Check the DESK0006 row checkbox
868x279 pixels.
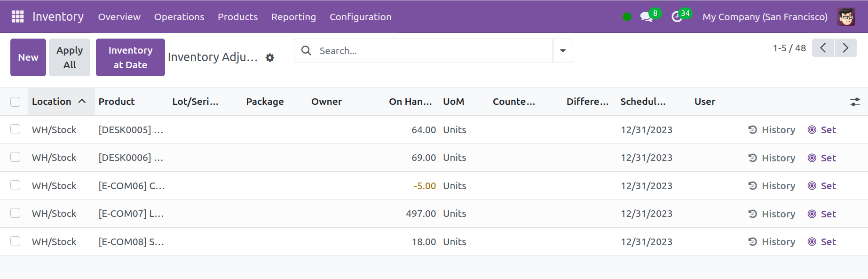[x=16, y=157]
